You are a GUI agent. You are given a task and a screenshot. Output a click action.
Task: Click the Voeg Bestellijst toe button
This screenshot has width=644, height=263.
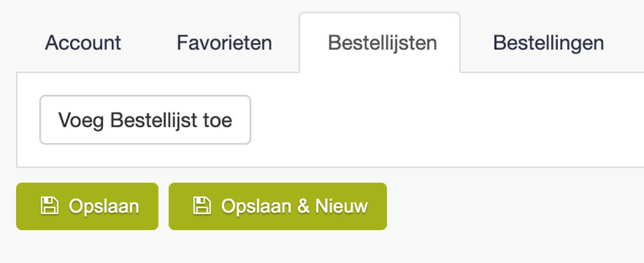(145, 120)
